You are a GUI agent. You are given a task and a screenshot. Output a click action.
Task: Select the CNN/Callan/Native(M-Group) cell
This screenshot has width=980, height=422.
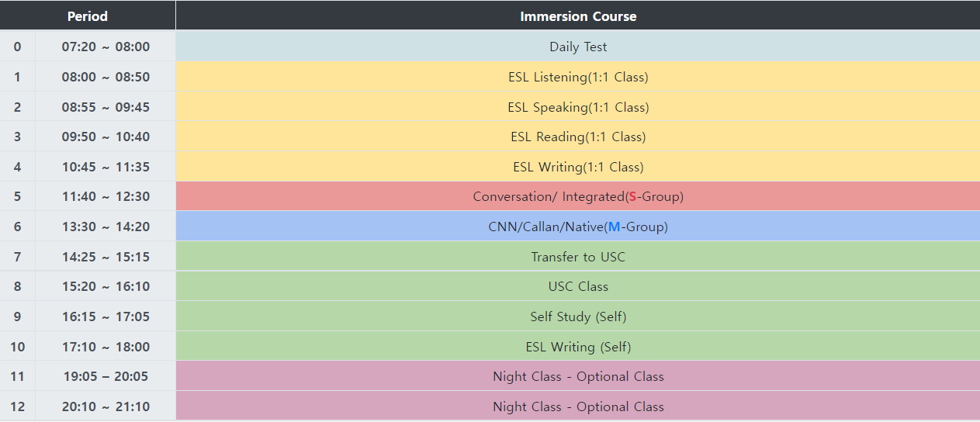pyautogui.click(x=578, y=227)
